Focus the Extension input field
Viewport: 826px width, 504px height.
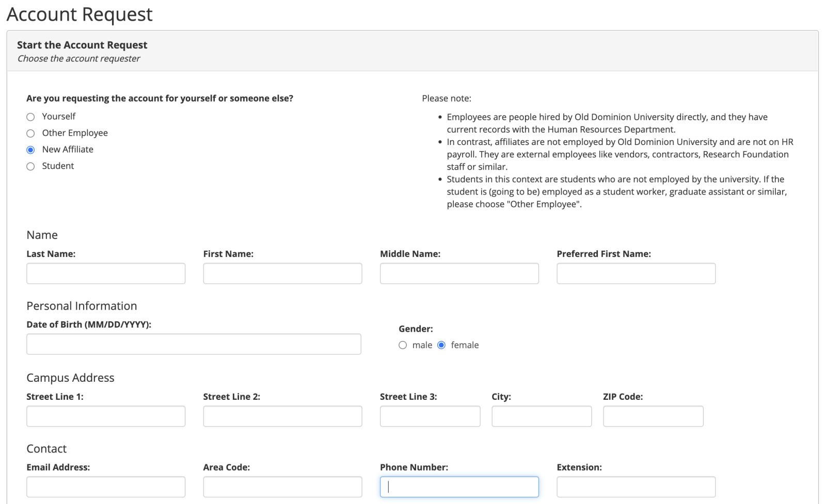point(636,487)
